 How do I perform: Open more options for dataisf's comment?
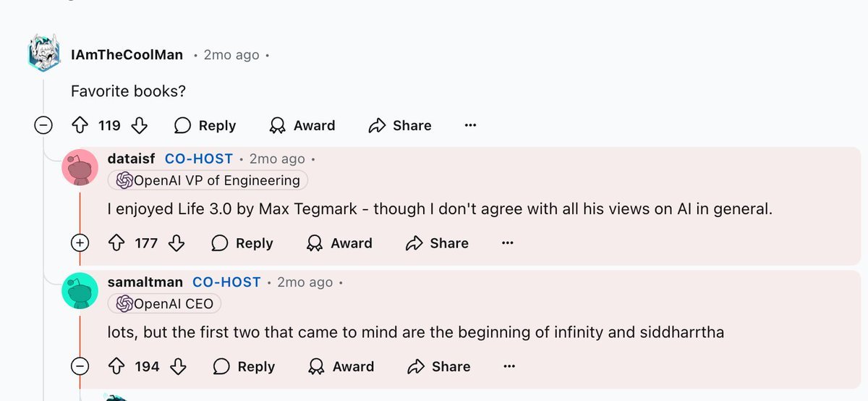[x=508, y=243]
